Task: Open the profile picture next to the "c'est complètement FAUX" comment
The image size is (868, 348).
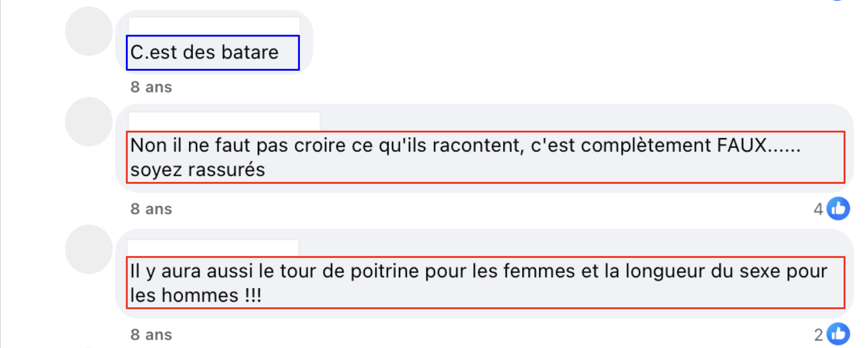Action: click(x=89, y=121)
